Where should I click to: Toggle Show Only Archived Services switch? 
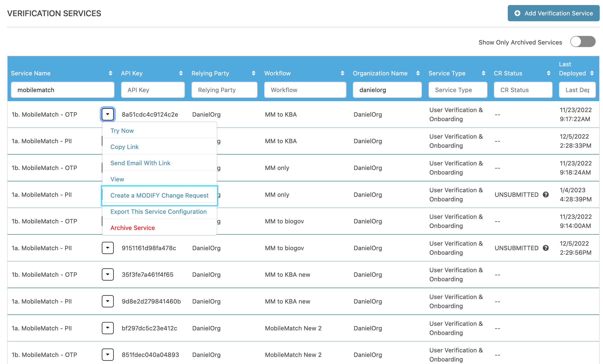tap(582, 42)
